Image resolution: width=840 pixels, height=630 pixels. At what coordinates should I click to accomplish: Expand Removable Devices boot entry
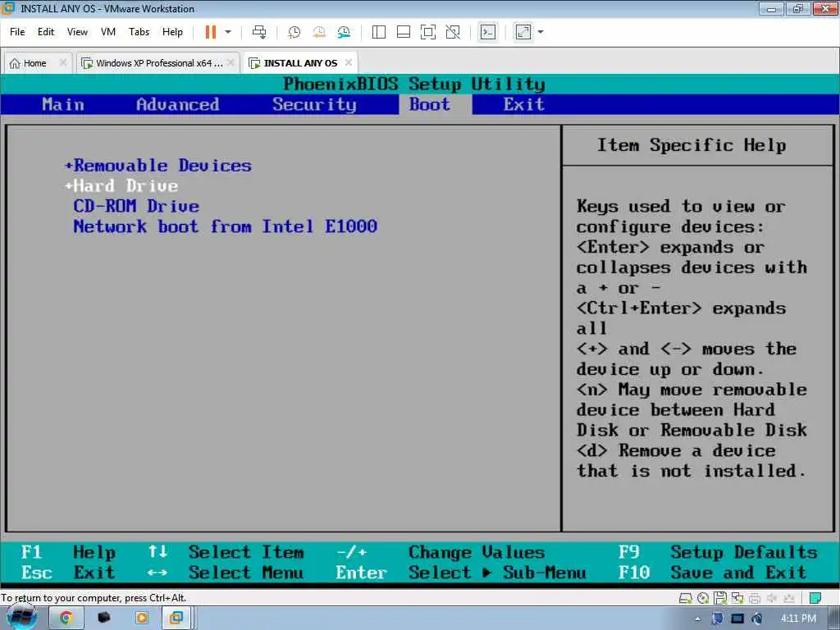click(x=158, y=166)
